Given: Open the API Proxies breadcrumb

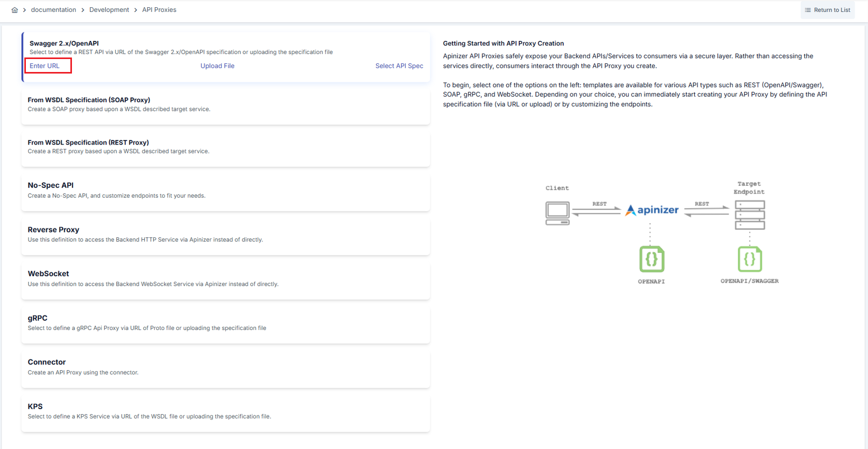Looking at the screenshot, I should (159, 10).
